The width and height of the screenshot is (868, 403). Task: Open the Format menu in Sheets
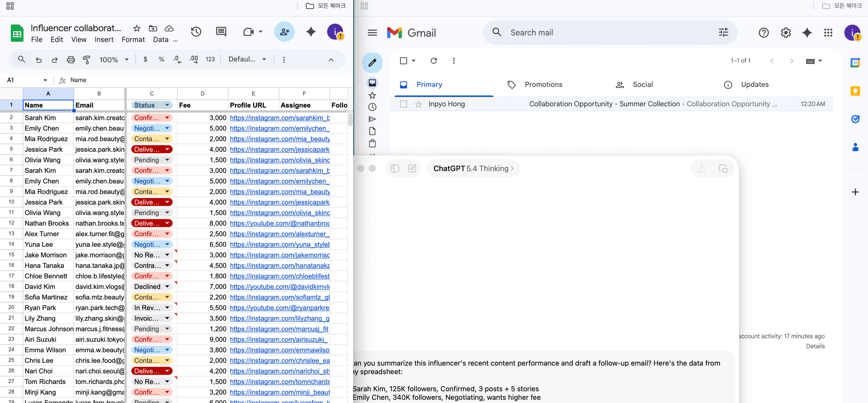pos(133,39)
